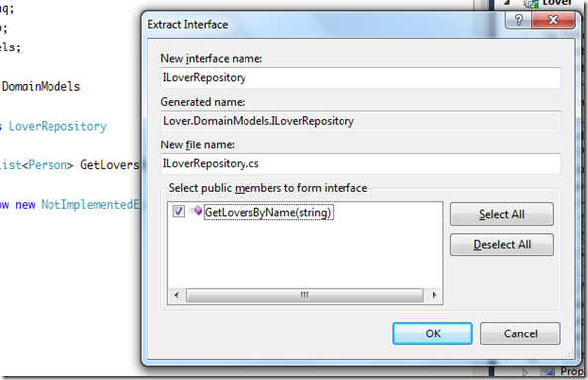Click the New file name field

(360, 164)
